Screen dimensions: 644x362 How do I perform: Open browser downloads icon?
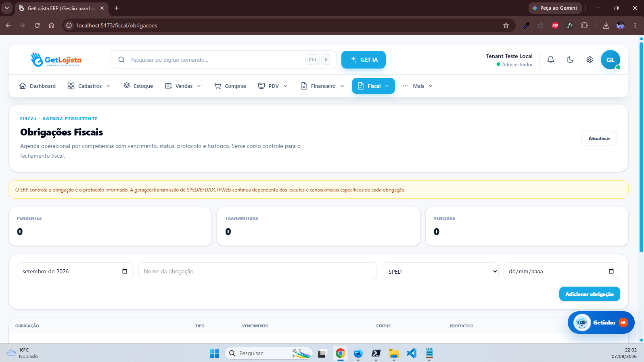click(x=606, y=25)
